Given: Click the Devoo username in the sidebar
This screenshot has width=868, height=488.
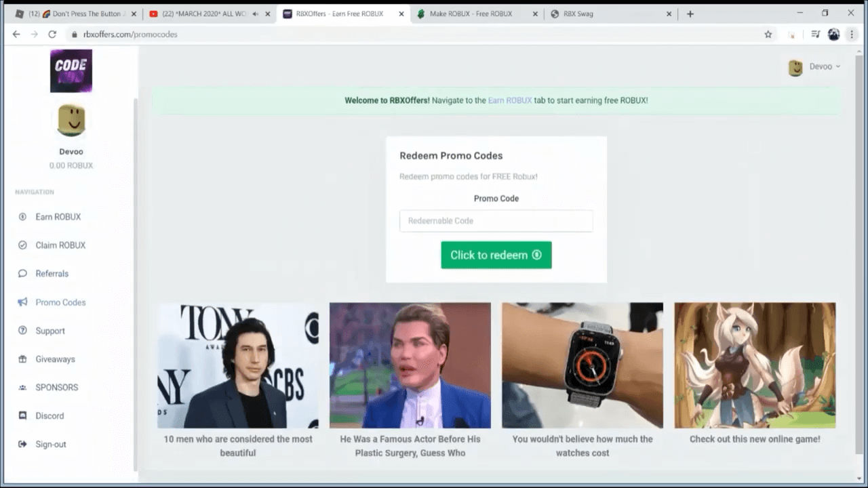Looking at the screenshot, I should point(71,152).
